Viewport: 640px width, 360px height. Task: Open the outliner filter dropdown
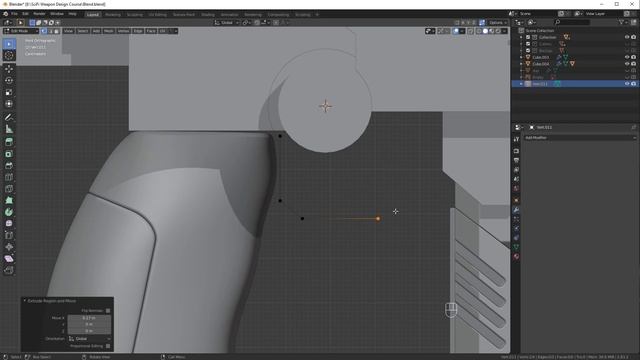click(623, 22)
